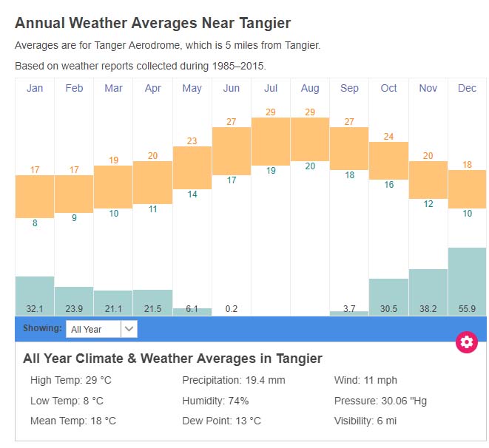Select the Sep month column
Screen dimensions: 489x448
[349, 89]
